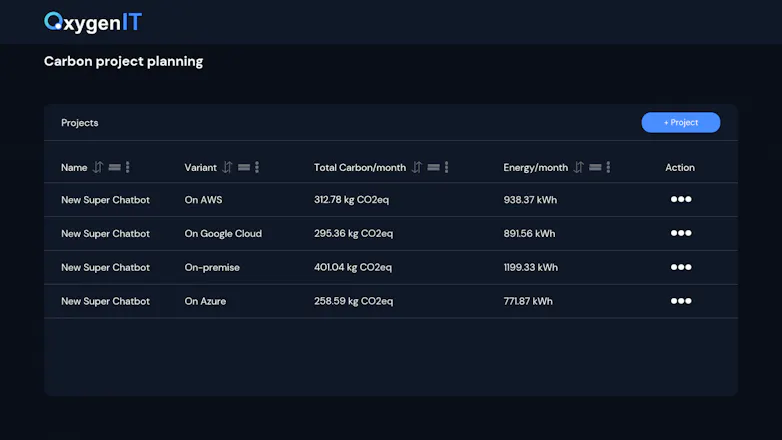Open the Energy/month kebab menu

[x=608, y=167]
